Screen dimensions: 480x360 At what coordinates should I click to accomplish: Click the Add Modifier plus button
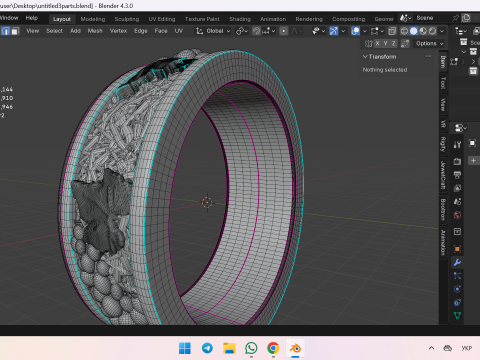coord(473,161)
